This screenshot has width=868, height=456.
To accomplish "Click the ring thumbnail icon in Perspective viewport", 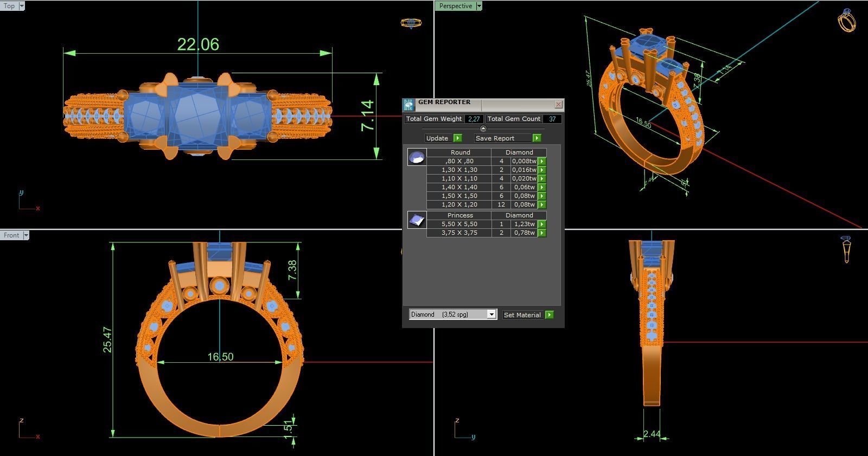I will (x=847, y=20).
